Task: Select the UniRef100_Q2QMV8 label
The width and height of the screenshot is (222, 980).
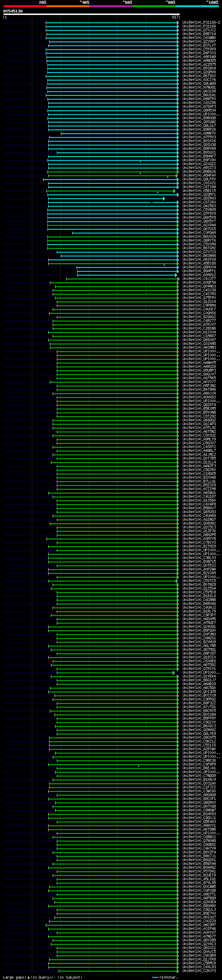Action: pos(199,72)
